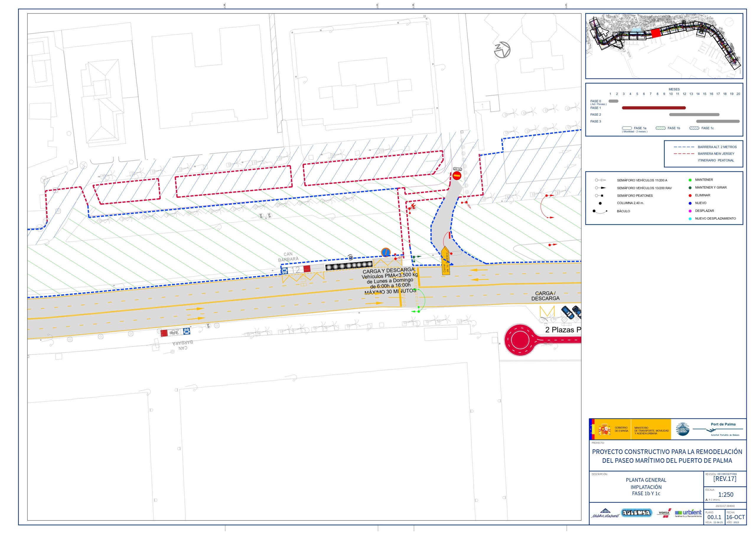
Task: Click the blue circular sign near Can Barbarà
Action: [x=386, y=252]
